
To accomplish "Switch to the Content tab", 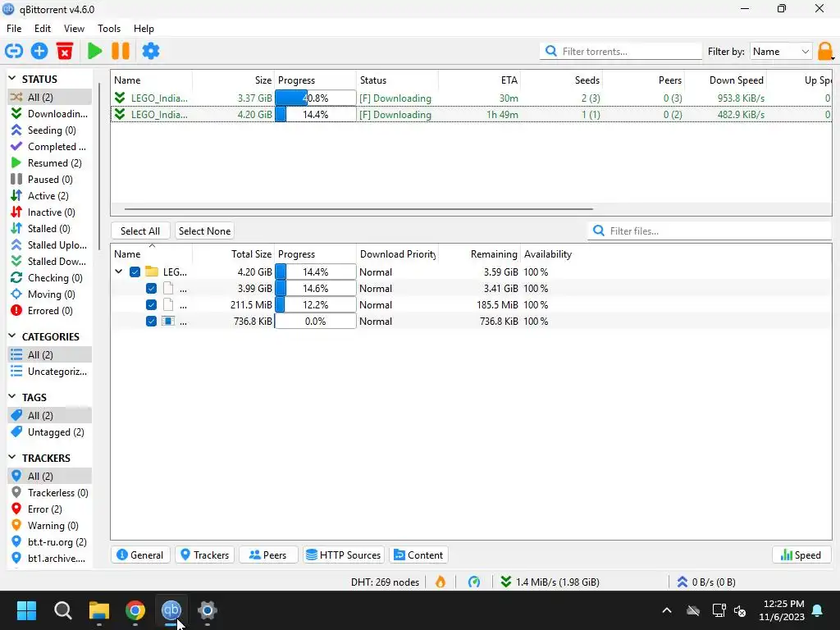I will click(419, 555).
